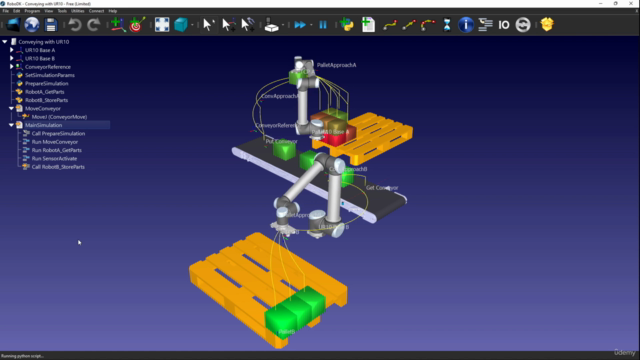Select the PrepareSimulation script
This screenshot has height=360, width=640.
[47, 83]
